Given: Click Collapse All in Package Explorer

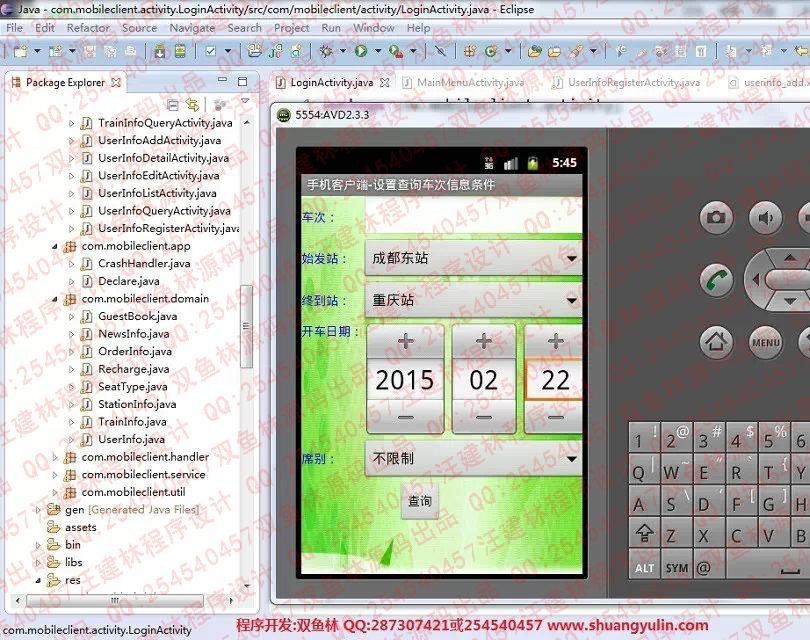Looking at the screenshot, I should [x=173, y=105].
